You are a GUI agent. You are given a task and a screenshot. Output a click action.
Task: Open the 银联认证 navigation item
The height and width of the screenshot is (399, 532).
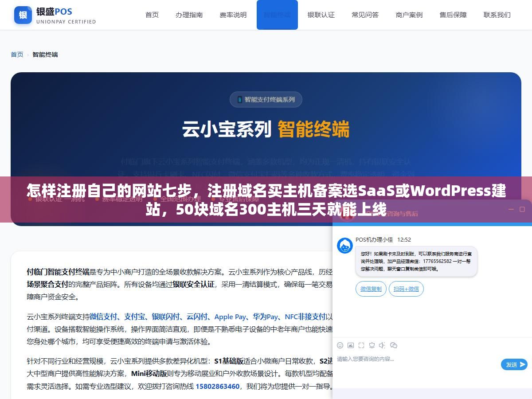click(321, 15)
